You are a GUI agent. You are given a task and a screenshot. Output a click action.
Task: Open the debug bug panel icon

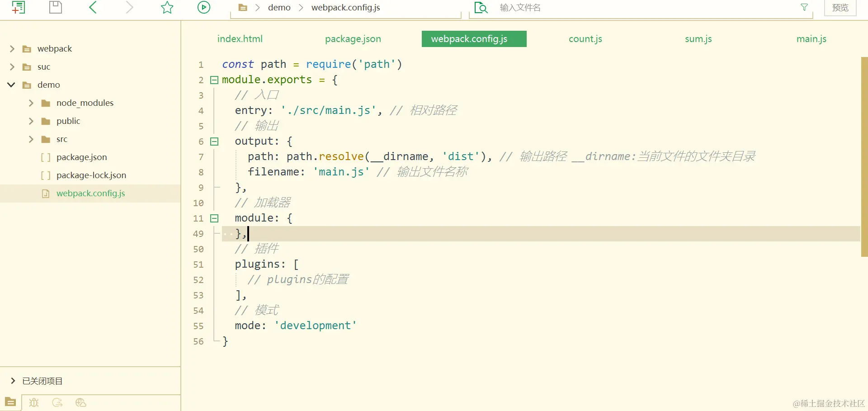[34, 402]
